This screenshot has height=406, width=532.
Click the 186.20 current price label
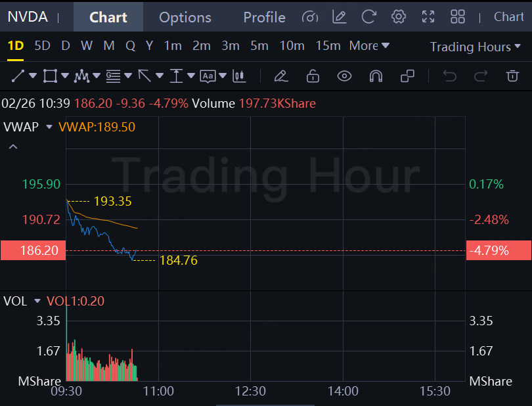coord(33,250)
